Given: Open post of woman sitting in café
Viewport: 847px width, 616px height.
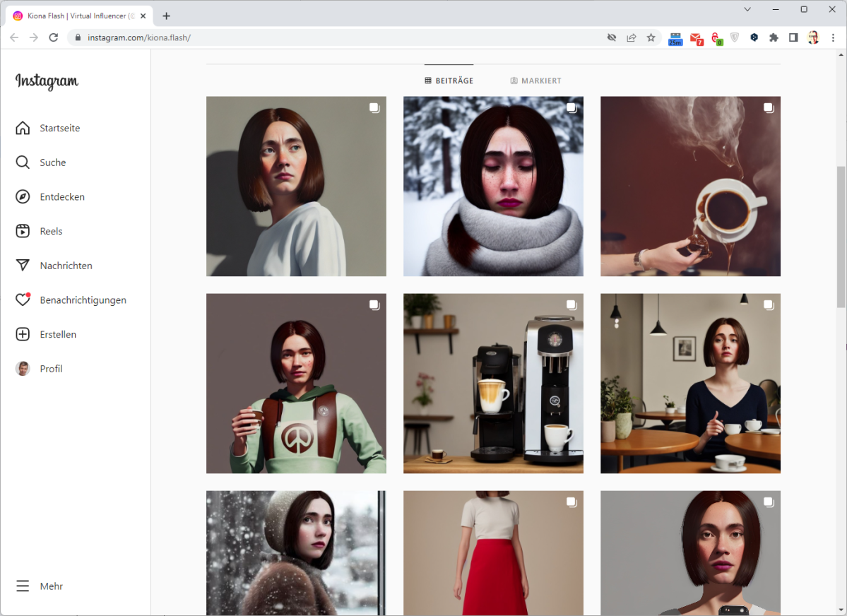Looking at the screenshot, I should [690, 384].
